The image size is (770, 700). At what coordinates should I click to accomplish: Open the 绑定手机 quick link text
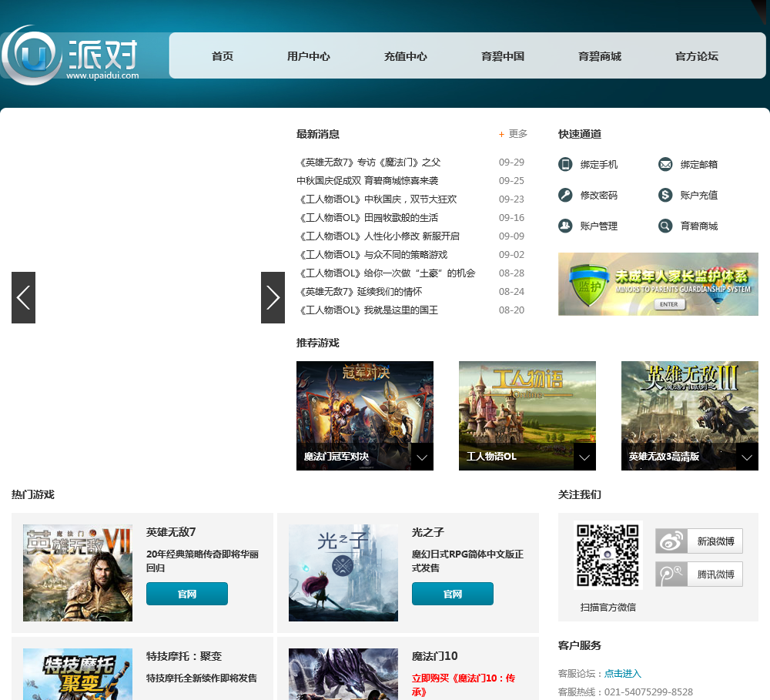599,165
